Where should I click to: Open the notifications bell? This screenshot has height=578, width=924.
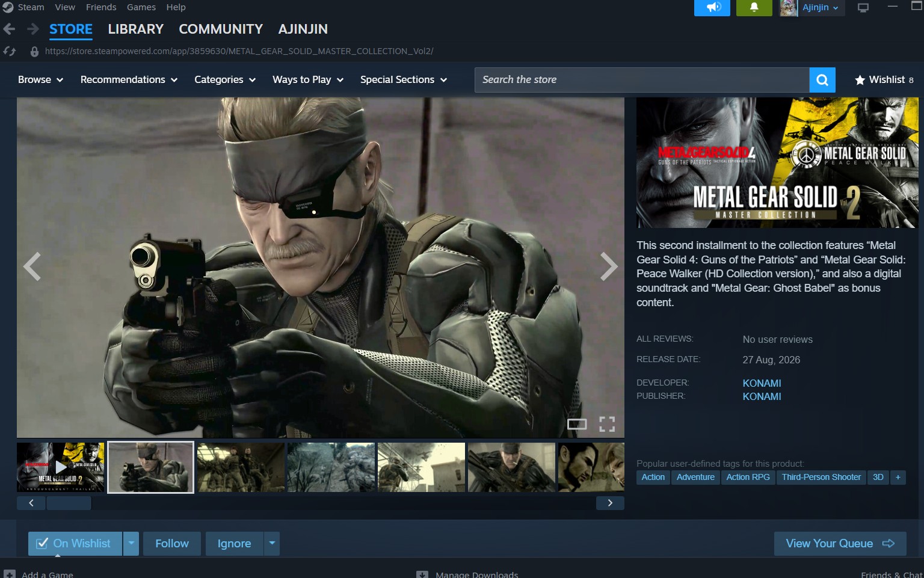pos(754,8)
